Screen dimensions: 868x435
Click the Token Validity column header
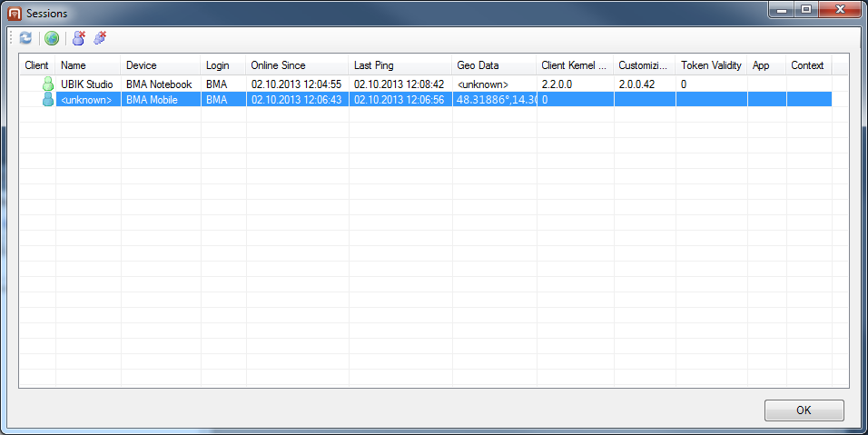click(711, 65)
